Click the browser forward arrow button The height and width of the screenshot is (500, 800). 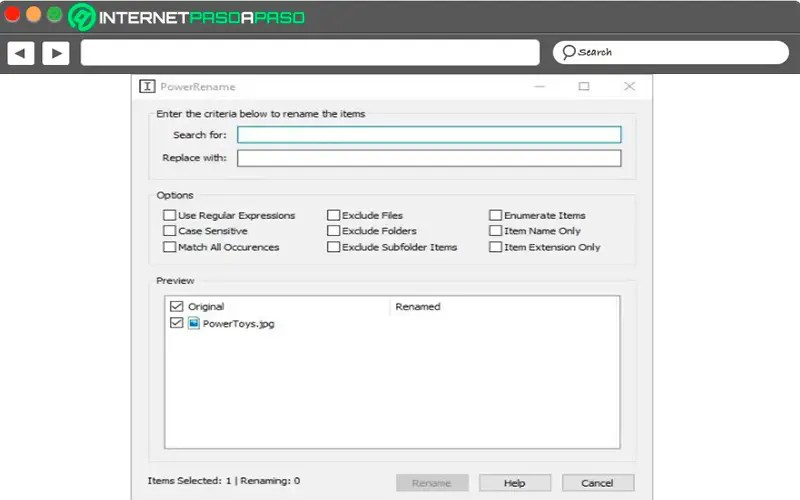[x=56, y=53]
